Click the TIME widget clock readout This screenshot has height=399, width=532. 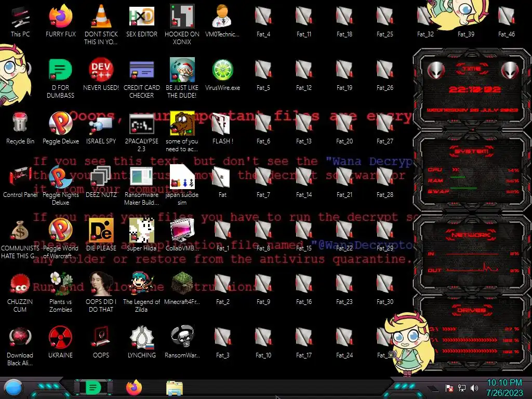(x=474, y=89)
